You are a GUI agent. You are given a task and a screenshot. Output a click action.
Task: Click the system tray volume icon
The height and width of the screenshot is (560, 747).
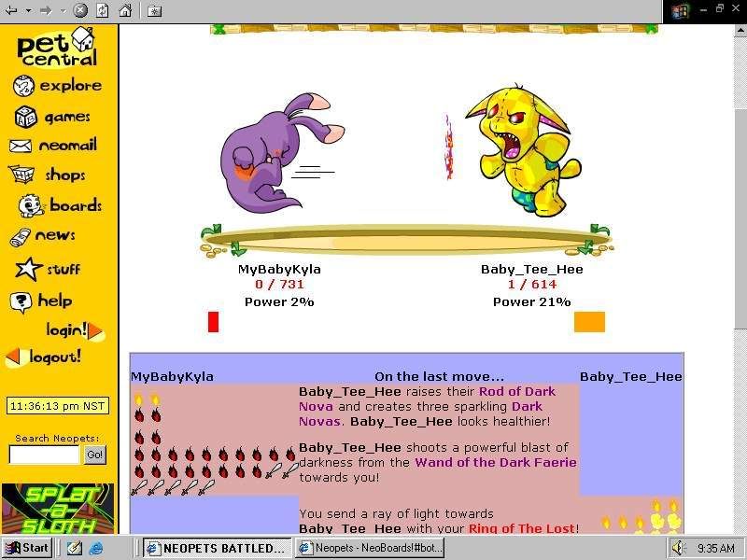coord(678,548)
